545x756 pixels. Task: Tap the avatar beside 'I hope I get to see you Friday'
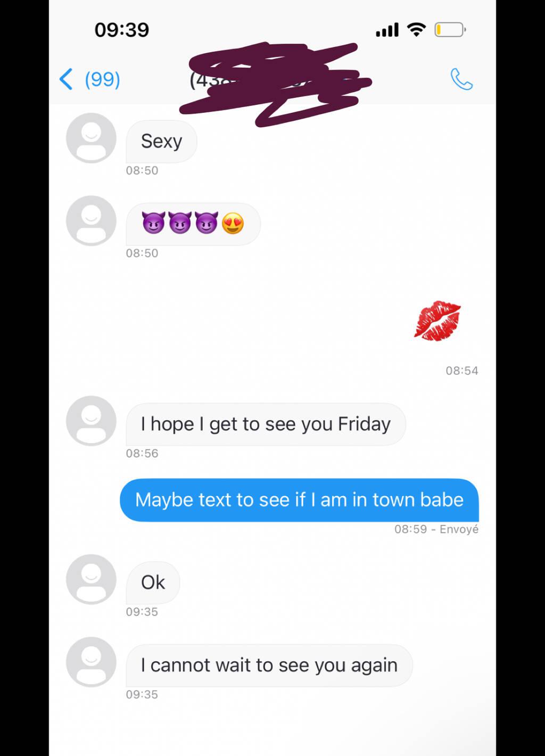click(x=91, y=421)
